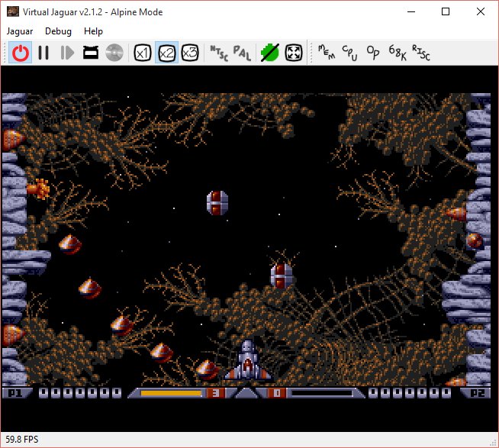
Task: Open the cartridge insert icon
Action: [x=91, y=53]
